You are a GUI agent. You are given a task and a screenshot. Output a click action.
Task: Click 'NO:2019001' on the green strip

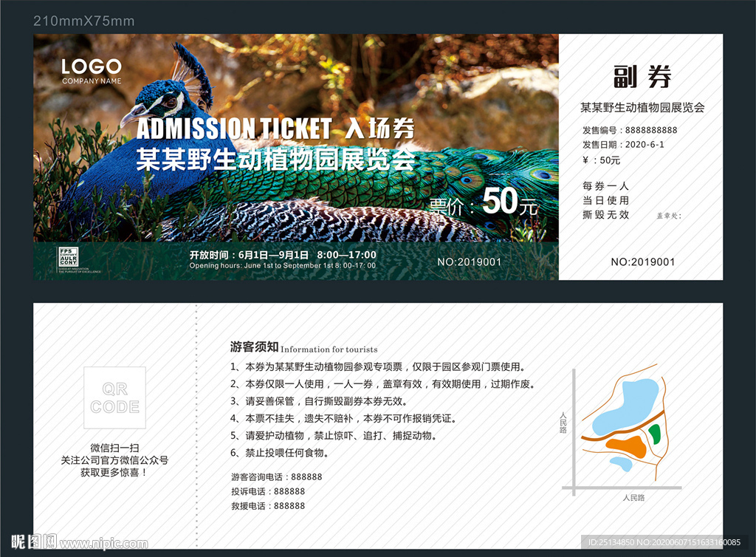tap(469, 262)
